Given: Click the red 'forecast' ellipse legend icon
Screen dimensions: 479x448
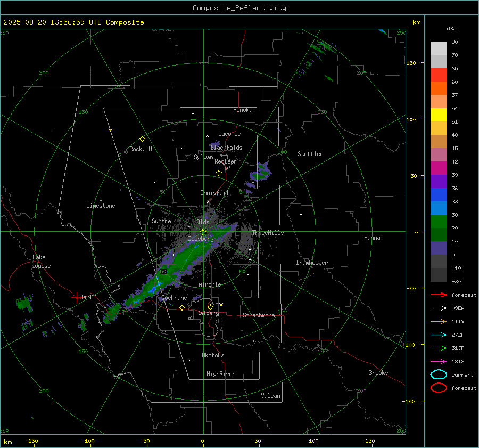Looking at the screenshot, I should [439, 388].
